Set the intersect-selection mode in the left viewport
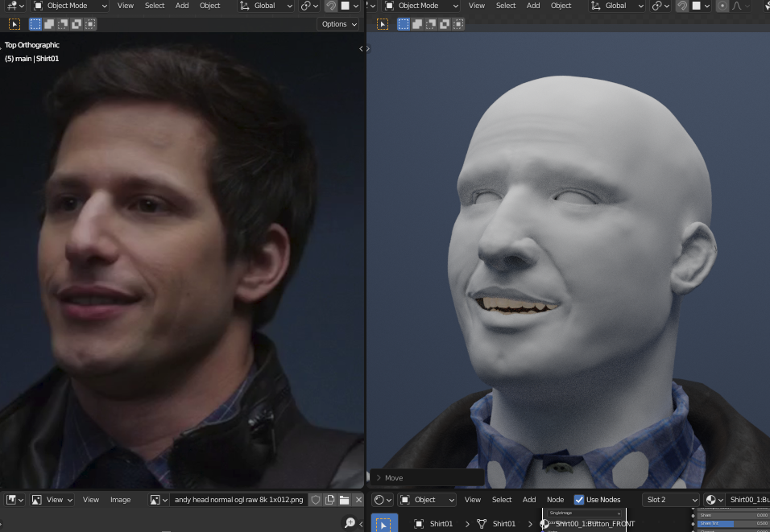The height and width of the screenshot is (532, 770). [90, 24]
